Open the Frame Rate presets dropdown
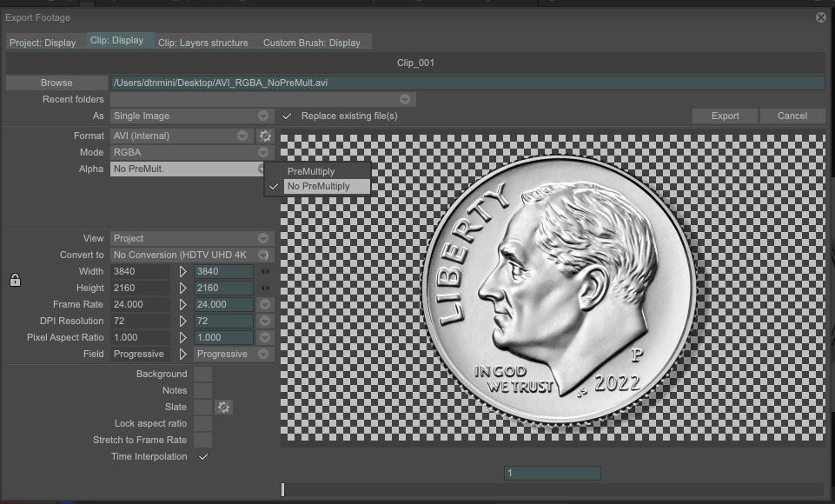 [x=265, y=305]
